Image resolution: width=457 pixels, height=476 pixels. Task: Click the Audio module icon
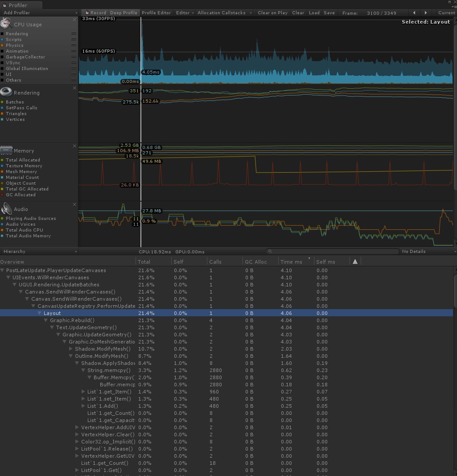coord(6,208)
